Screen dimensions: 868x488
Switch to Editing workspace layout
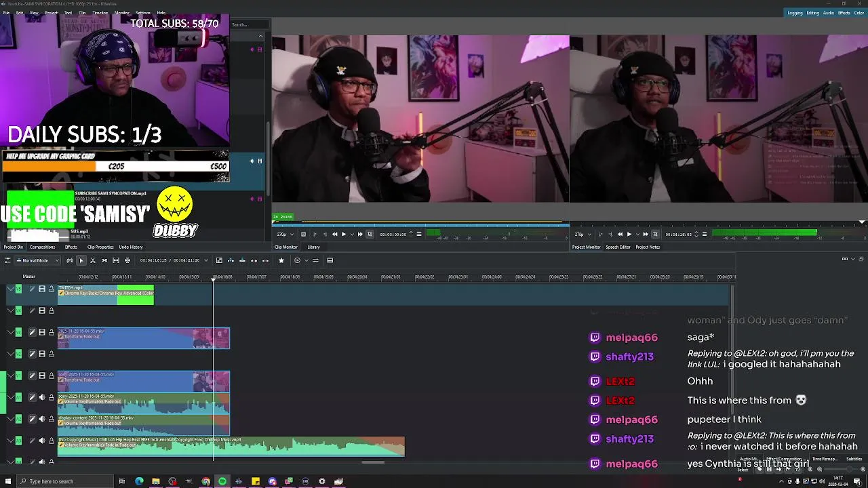pos(812,13)
